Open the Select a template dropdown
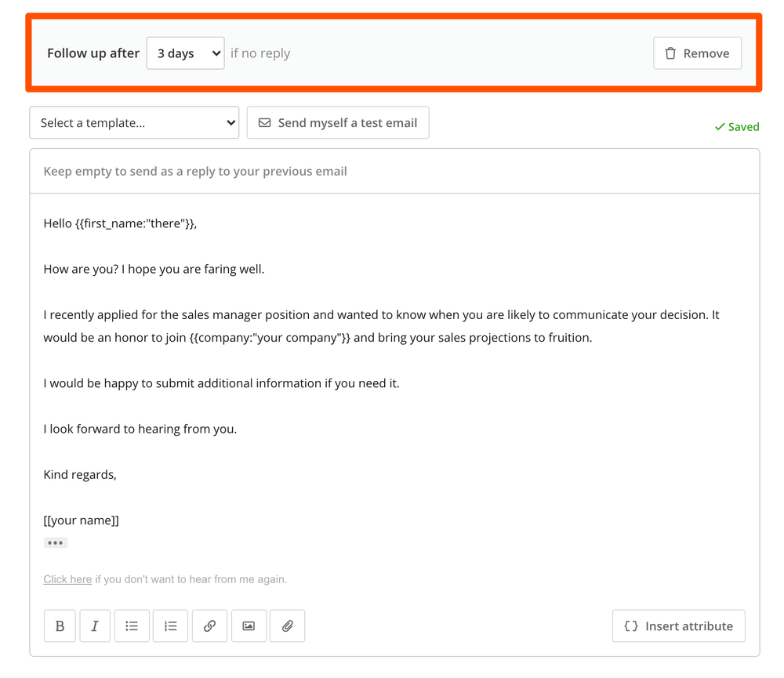784x678 pixels. [x=134, y=122]
